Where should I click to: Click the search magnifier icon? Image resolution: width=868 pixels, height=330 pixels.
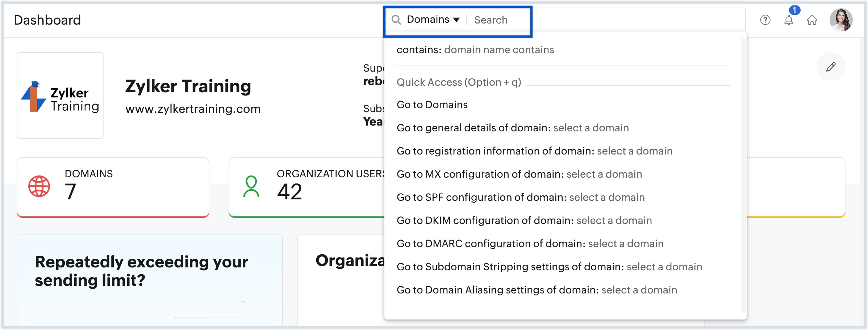coord(396,20)
